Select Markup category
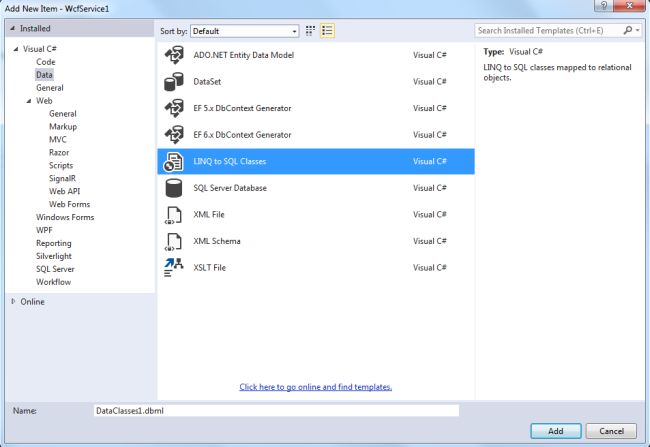This screenshot has width=650, height=447. pyautogui.click(x=63, y=126)
